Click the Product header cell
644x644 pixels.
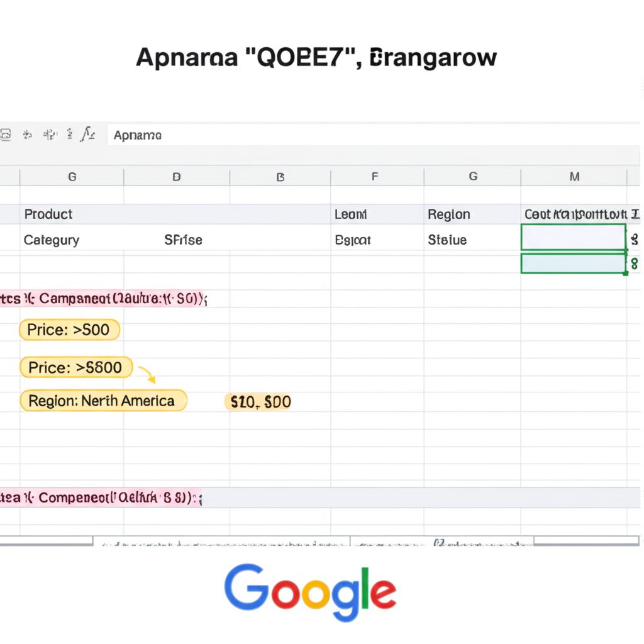pyautogui.click(x=48, y=214)
